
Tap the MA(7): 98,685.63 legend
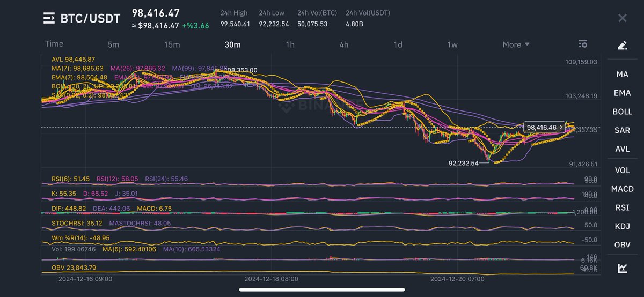77,69
